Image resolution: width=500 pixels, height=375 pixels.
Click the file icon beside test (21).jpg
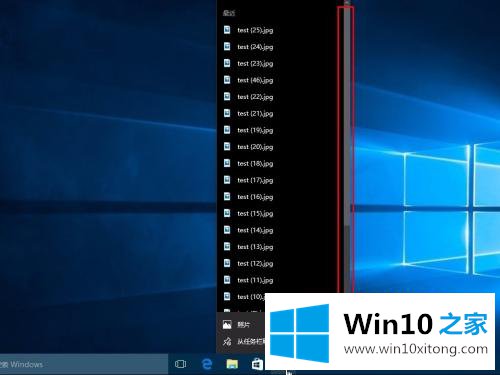coord(227,113)
